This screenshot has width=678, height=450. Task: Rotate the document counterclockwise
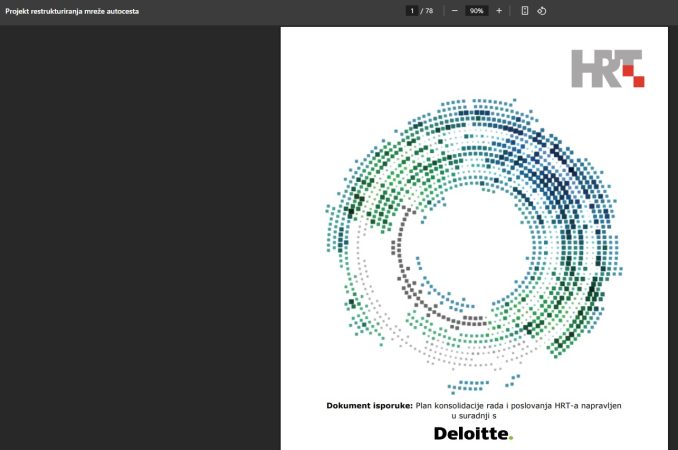tap(541, 11)
